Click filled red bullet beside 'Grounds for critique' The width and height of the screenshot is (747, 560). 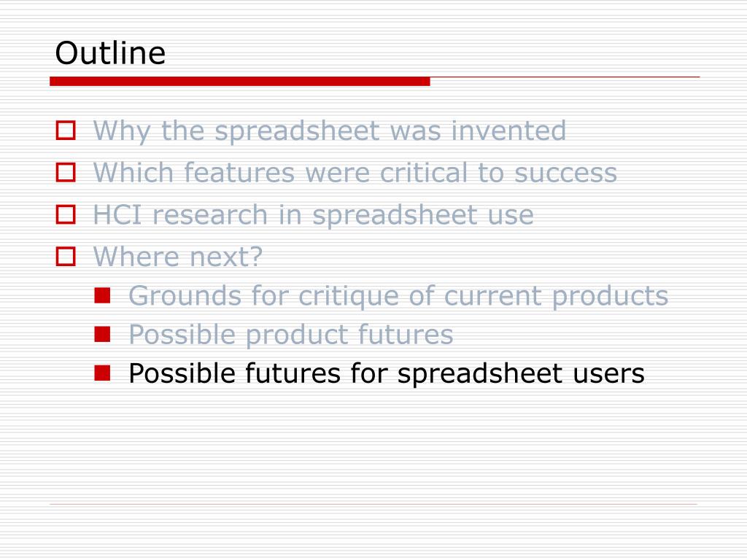[x=102, y=295]
